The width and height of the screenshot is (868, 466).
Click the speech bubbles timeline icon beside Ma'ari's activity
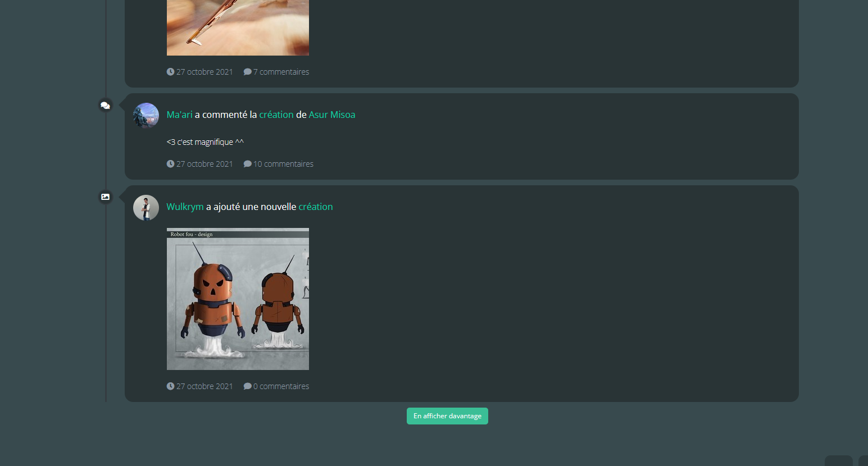point(105,105)
